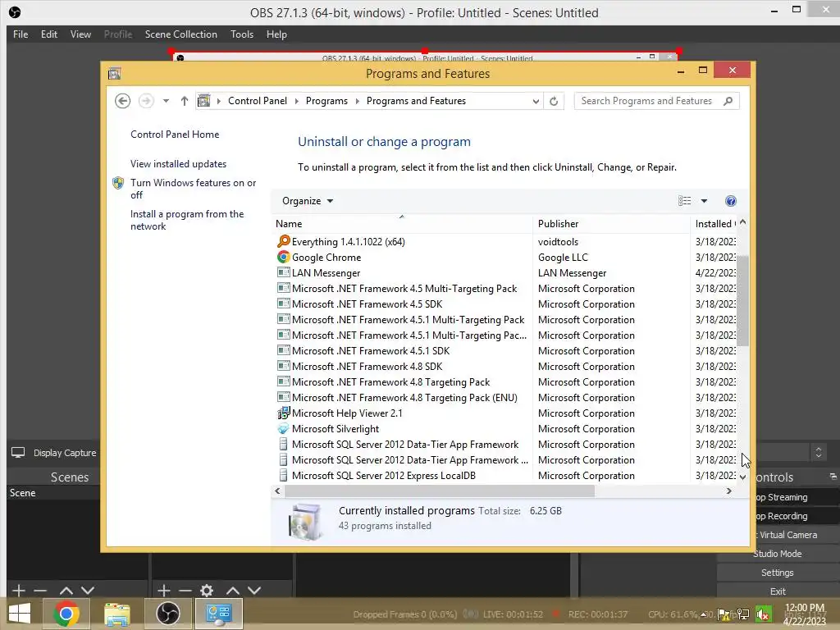This screenshot has width=840, height=630.
Task: Open View installed updates link
Action: pyautogui.click(x=178, y=164)
